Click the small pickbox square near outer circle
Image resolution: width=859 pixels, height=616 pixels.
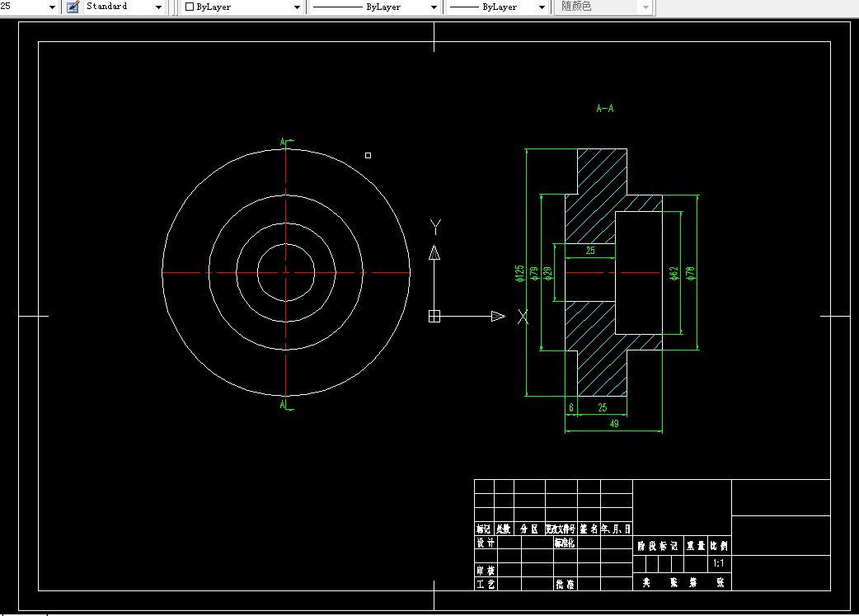(368, 156)
